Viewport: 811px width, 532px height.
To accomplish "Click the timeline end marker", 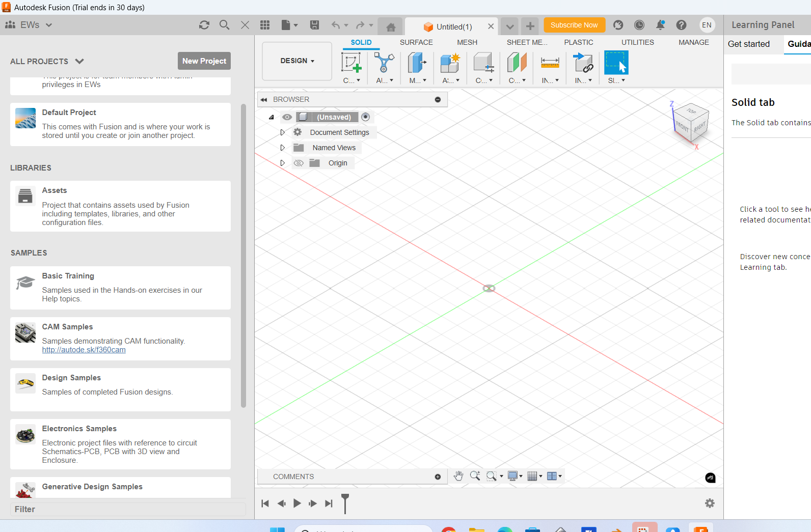I will click(345, 503).
